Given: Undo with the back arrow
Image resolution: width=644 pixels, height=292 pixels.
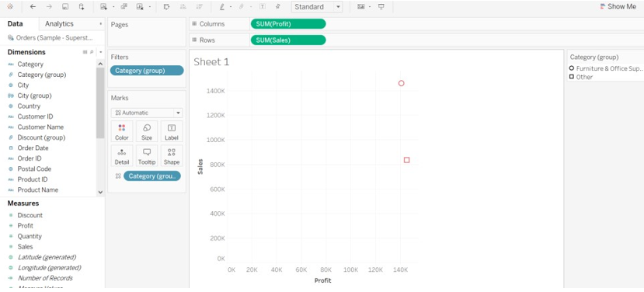Looking at the screenshot, I should [x=33, y=6].
